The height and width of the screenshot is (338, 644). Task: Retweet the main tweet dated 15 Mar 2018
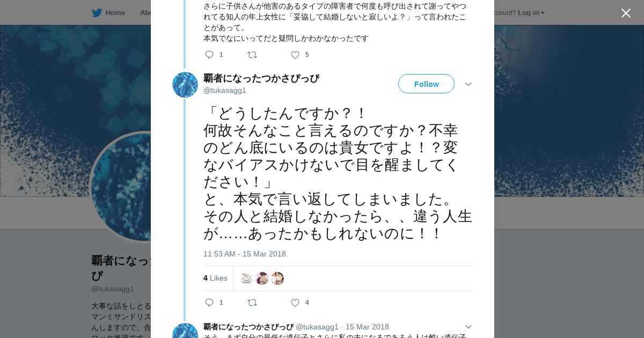coord(252,303)
